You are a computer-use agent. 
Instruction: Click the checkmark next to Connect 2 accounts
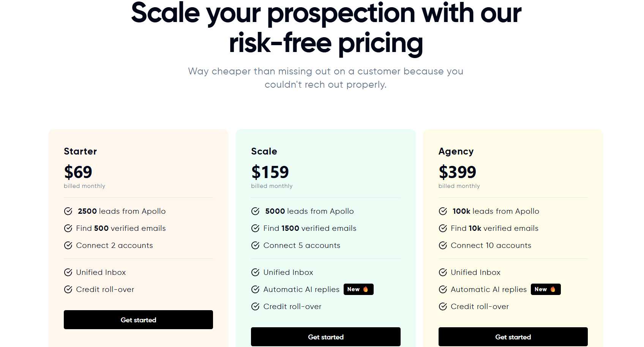click(68, 245)
